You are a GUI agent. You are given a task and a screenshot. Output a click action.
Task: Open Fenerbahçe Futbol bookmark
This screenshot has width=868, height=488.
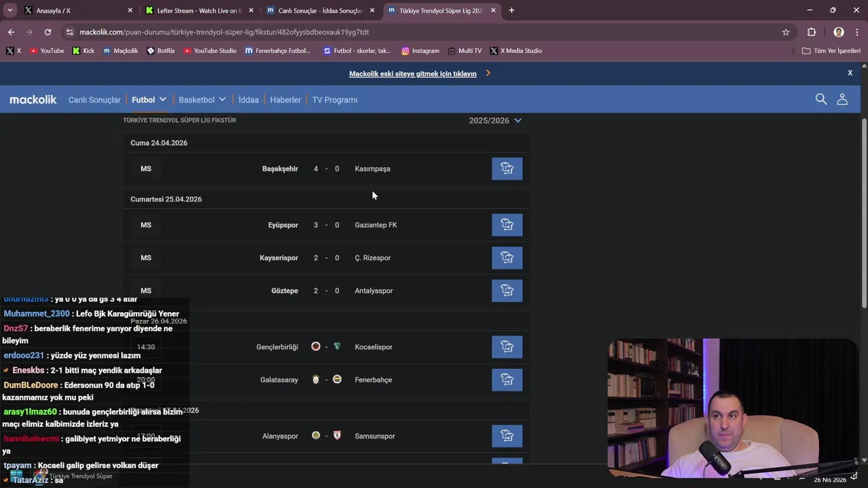point(277,51)
